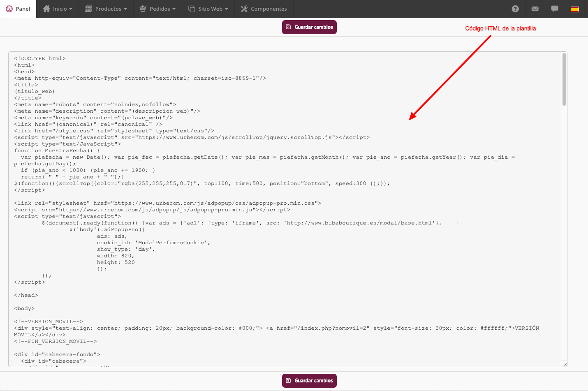
Task: Expand the Productos dropdown arrow
Action: pyautogui.click(x=125, y=9)
